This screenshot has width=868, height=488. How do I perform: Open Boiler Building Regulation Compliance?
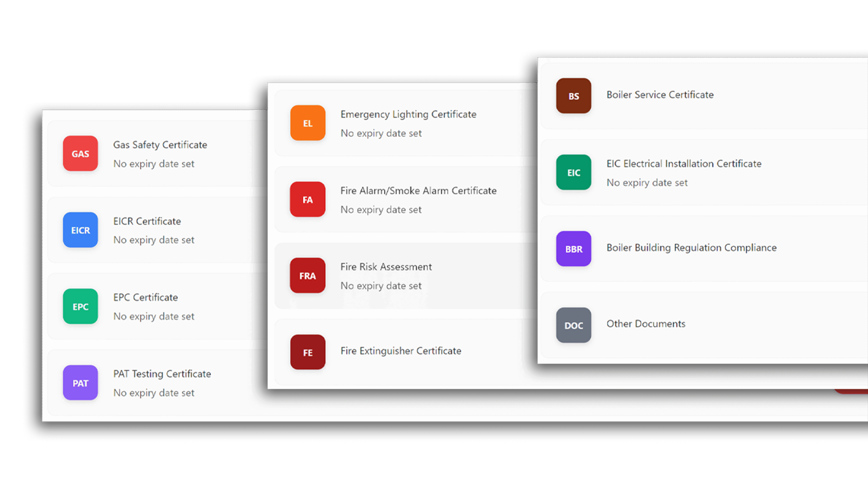691,248
